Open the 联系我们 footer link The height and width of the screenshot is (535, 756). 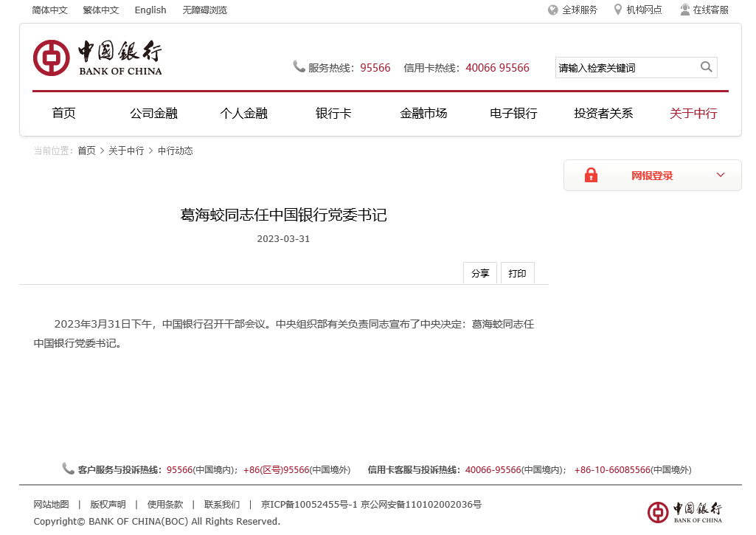point(222,504)
